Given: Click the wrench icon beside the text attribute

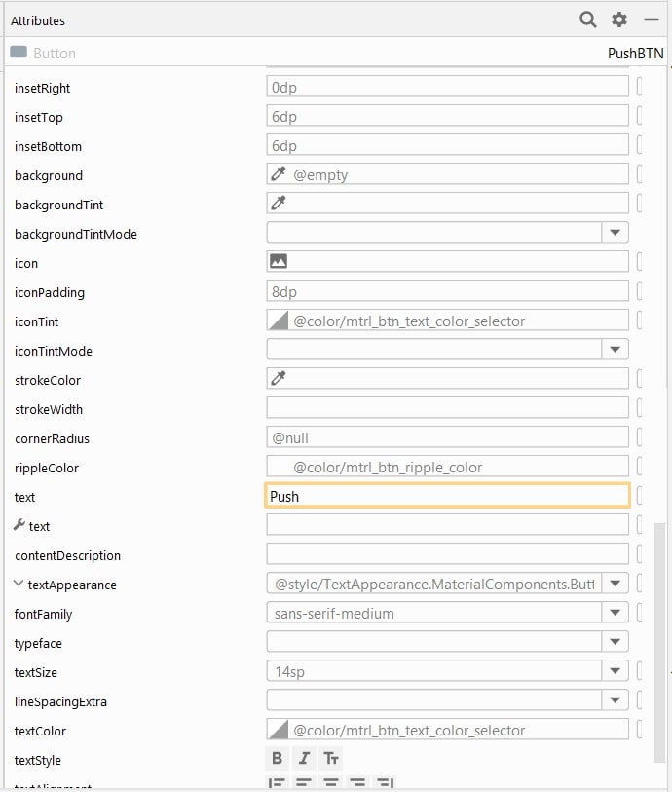Looking at the screenshot, I should (x=17, y=526).
